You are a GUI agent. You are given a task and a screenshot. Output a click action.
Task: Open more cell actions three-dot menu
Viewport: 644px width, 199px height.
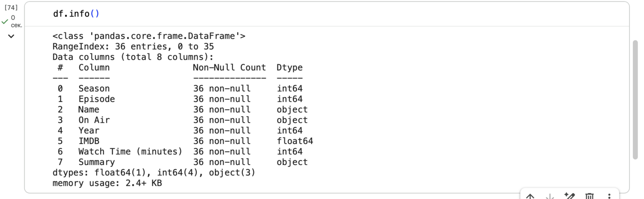609,196
